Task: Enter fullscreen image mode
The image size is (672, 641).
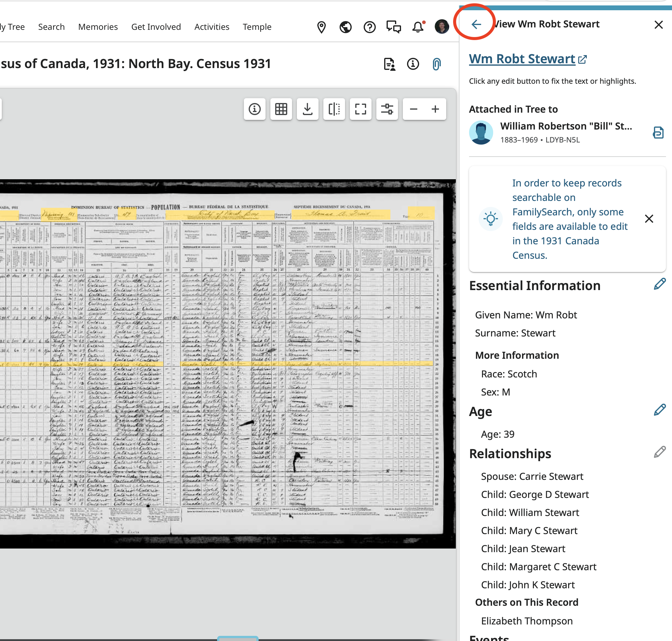Action: tap(360, 109)
